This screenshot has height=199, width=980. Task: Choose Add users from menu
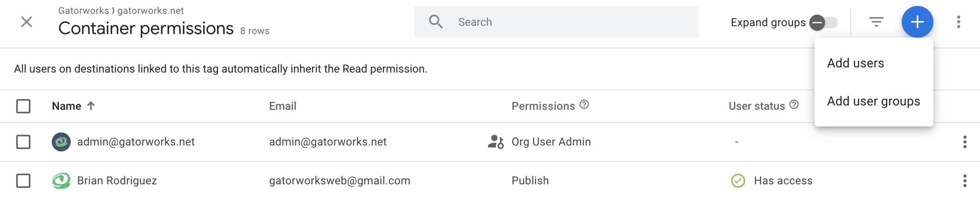coord(855,63)
